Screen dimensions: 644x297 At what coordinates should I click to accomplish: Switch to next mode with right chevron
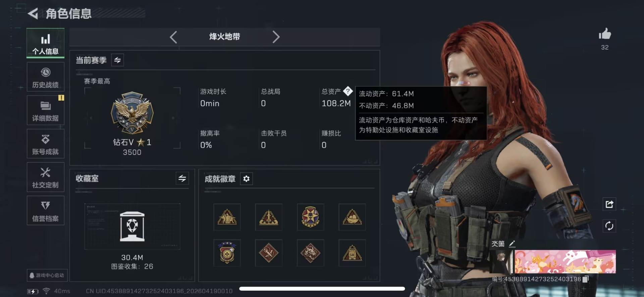(276, 37)
